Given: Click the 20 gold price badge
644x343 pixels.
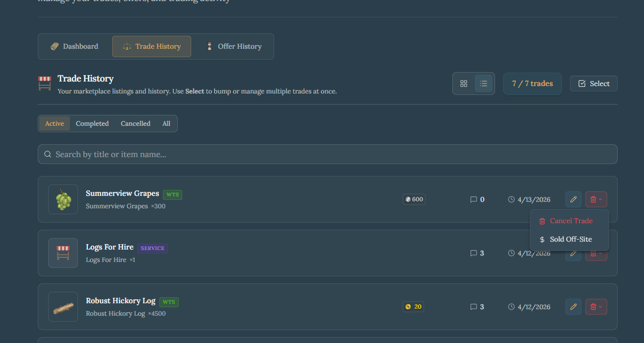Looking at the screenshot, I should 413,307.
